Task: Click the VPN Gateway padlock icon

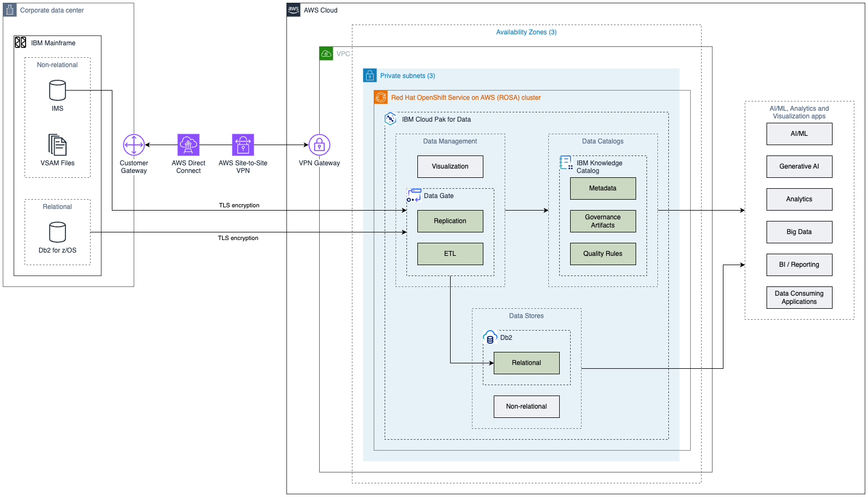Action: (x=319, y=145)
